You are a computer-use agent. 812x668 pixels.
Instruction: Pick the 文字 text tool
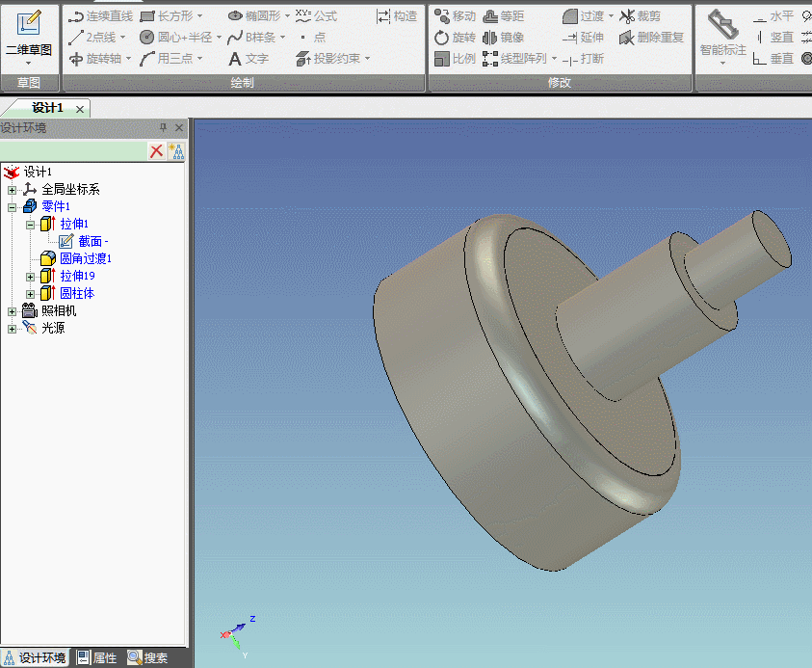coord(248,59)
